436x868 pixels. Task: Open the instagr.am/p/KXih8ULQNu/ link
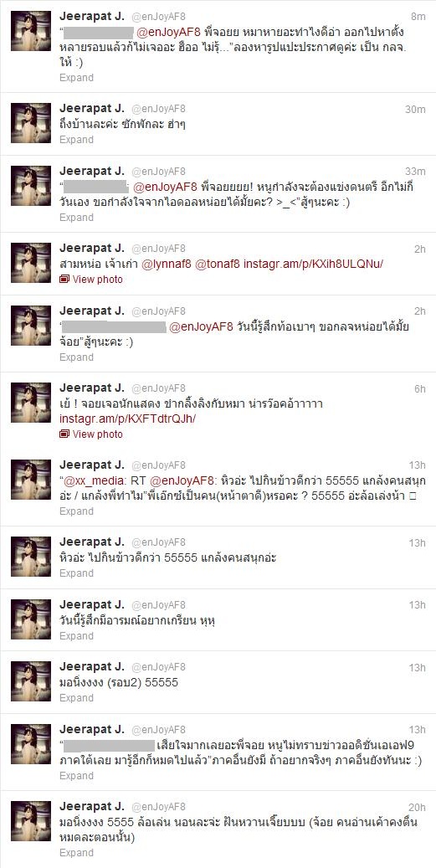[313, 265]
